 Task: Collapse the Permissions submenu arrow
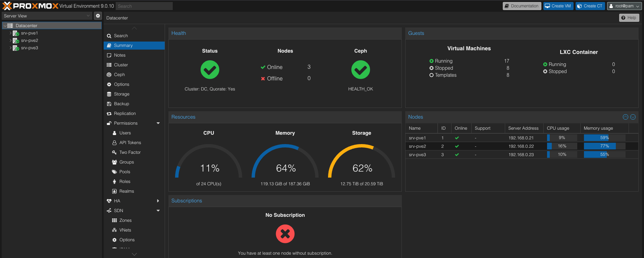[158, 123]
